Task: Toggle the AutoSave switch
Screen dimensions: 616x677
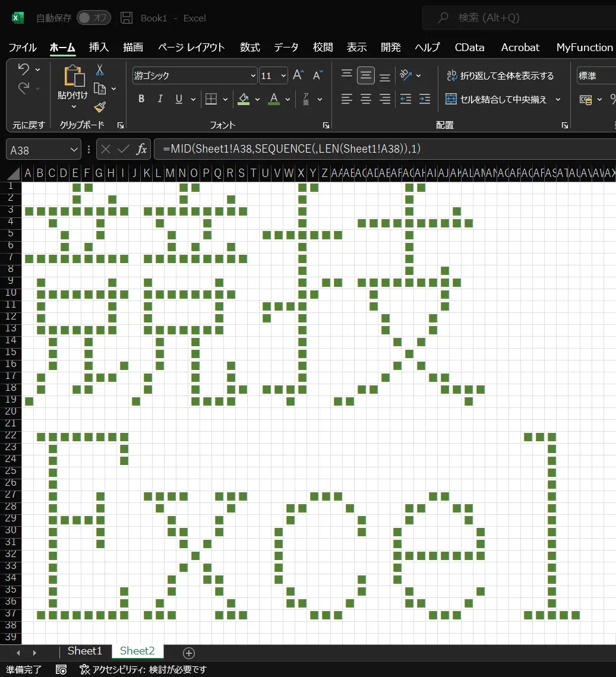Action: (x=94, y=18)
